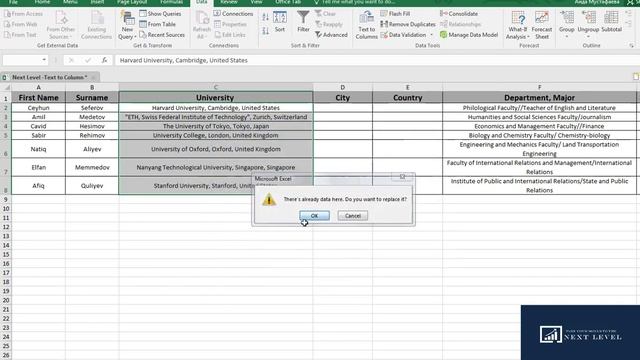Open the View ribbon tab

pyautogui.click(x=256, y=2)
